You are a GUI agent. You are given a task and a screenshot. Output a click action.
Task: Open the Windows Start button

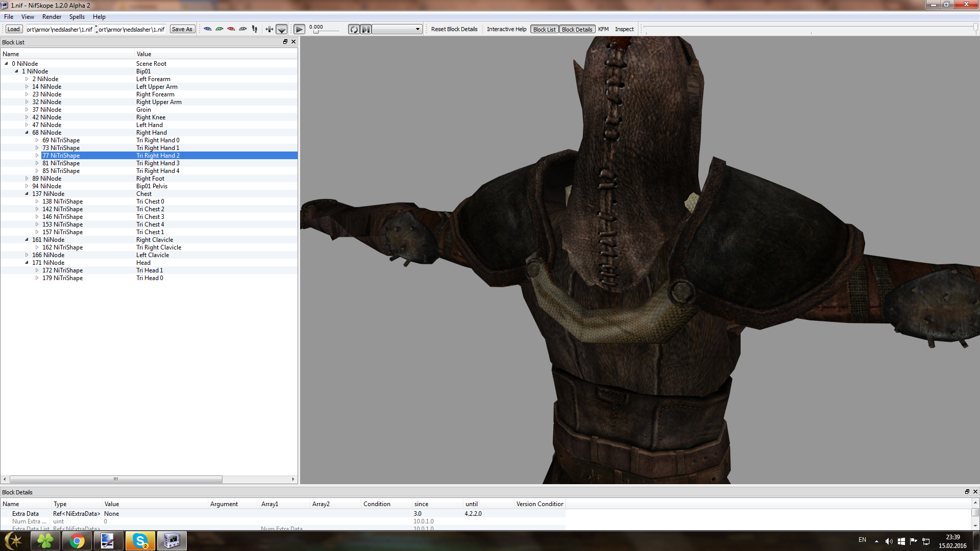[14, 541]
